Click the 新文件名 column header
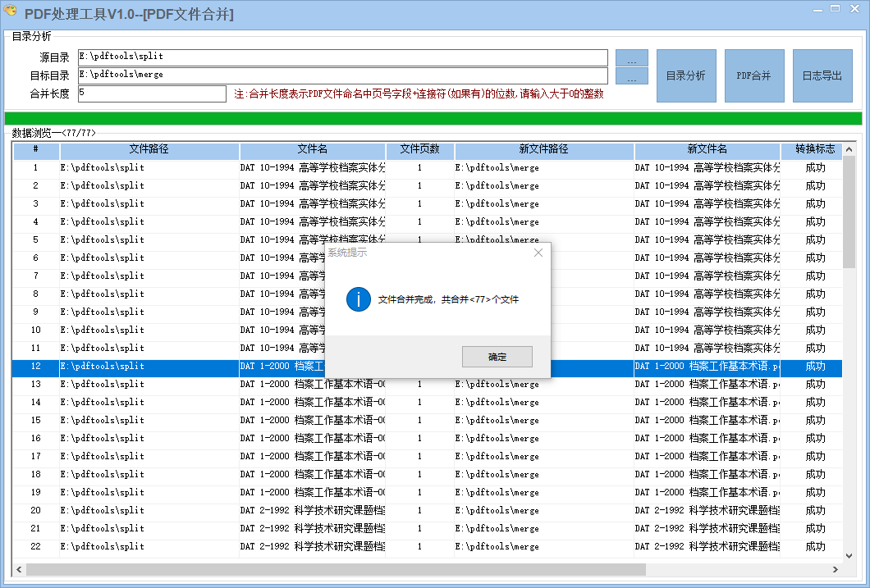The width and height of the screenshot is (870, 588). click(x=707, y=149)
